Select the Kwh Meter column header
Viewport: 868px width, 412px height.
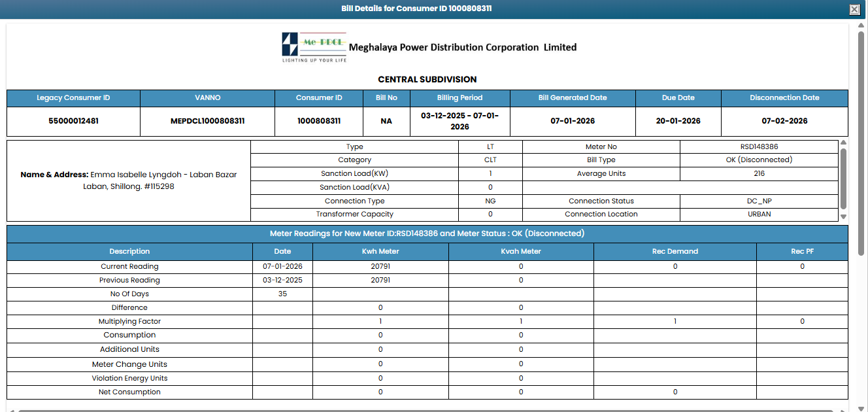(x=380, y=251)
